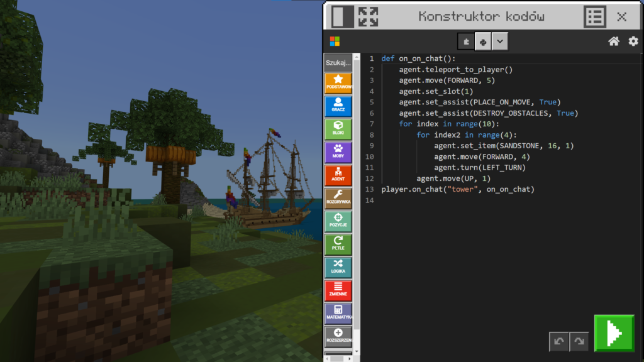This screenshot has width=644, height=362.
Task: Close the Konstruktor kodów window
Action: pos(621,17)
